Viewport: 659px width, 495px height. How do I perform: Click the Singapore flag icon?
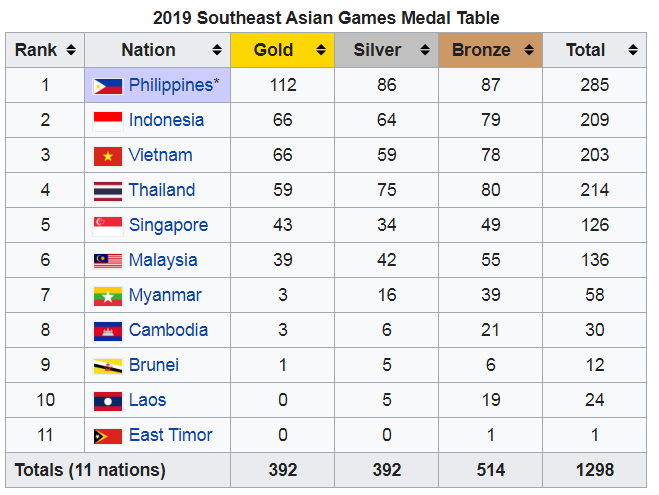coord(108,226)
